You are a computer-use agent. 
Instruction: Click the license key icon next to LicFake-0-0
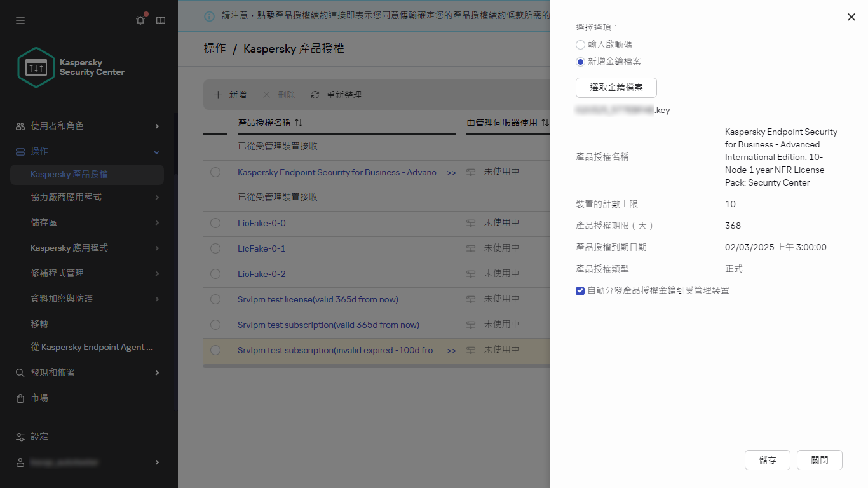pyautogui.click(x=470, y=223)
